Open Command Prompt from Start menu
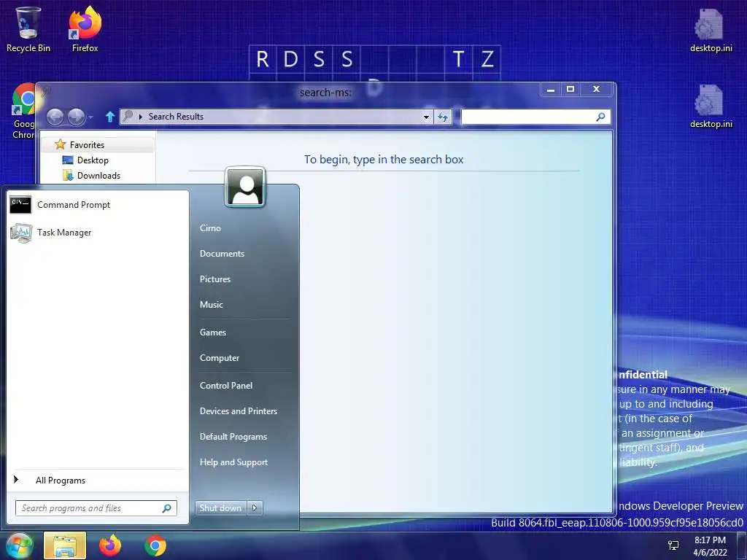747x560 pixels. [97, 205]
